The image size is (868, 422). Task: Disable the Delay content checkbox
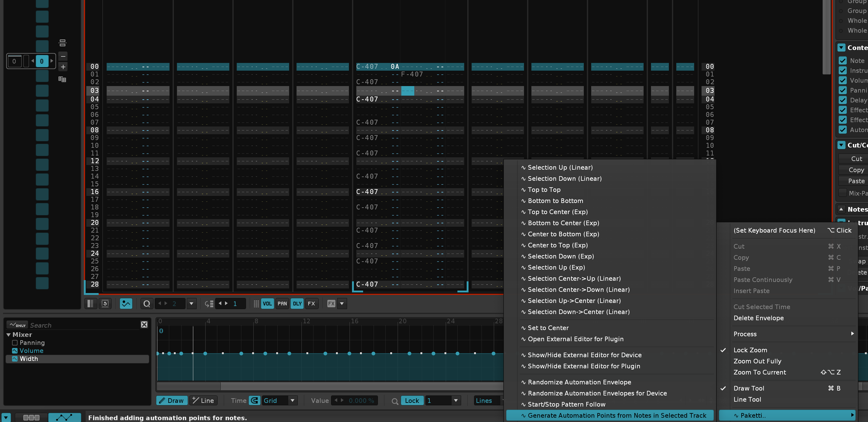(843, 100)
